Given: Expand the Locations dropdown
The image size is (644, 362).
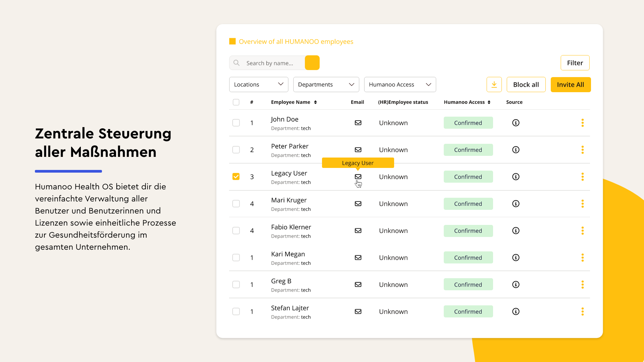Looking at the screenshot, I should coord(259,84).
